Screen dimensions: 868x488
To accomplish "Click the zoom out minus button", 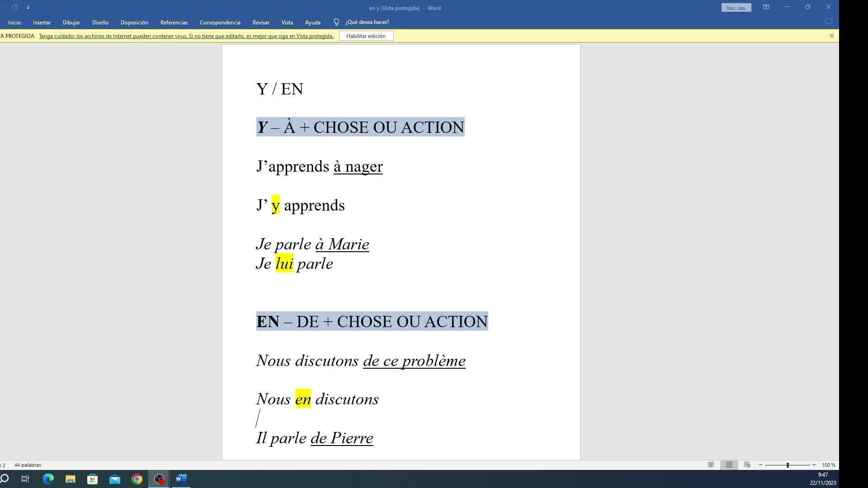I will pyautogui.click(x=760, y=465).
